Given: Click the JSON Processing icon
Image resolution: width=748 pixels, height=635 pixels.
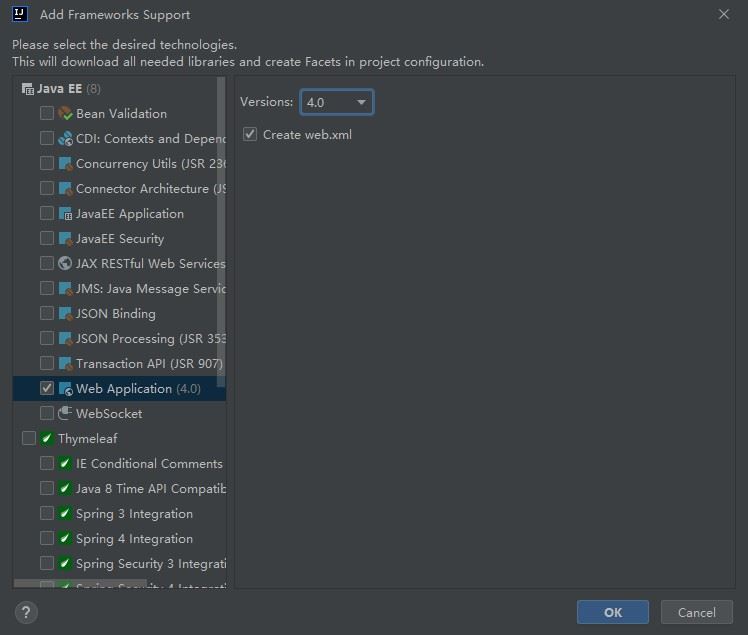Looking at the screenshot, I should (x=65, y=338).
